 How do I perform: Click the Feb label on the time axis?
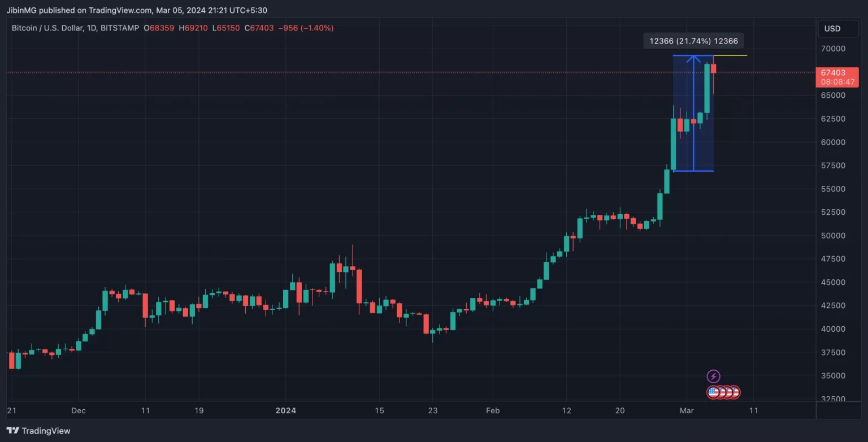tap(493, 410)
